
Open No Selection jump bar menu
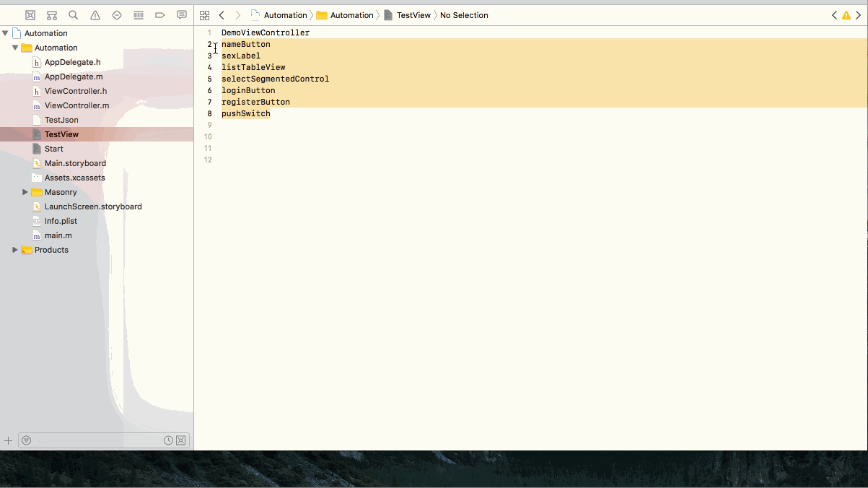pyautogui.click(x=464, y=15)
